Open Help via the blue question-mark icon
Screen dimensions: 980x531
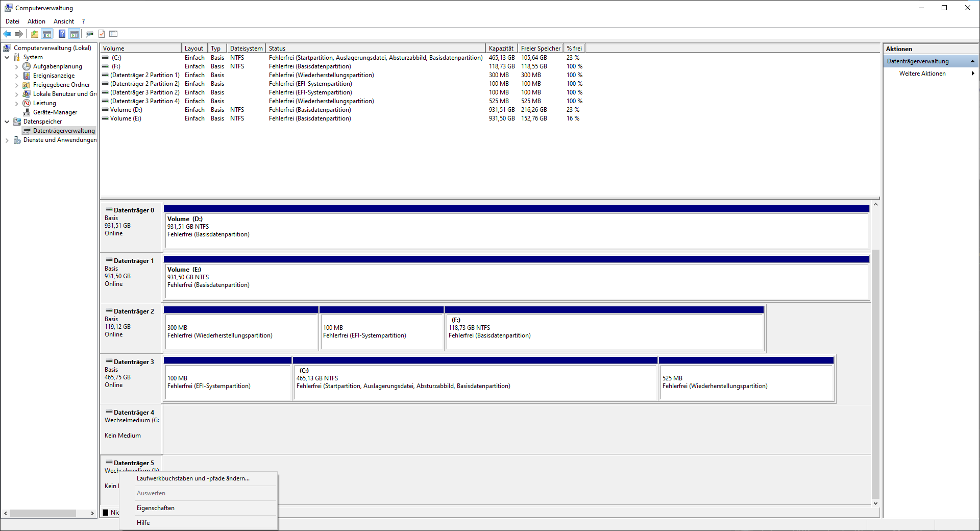pyautogui.click(x=62, y=34)
